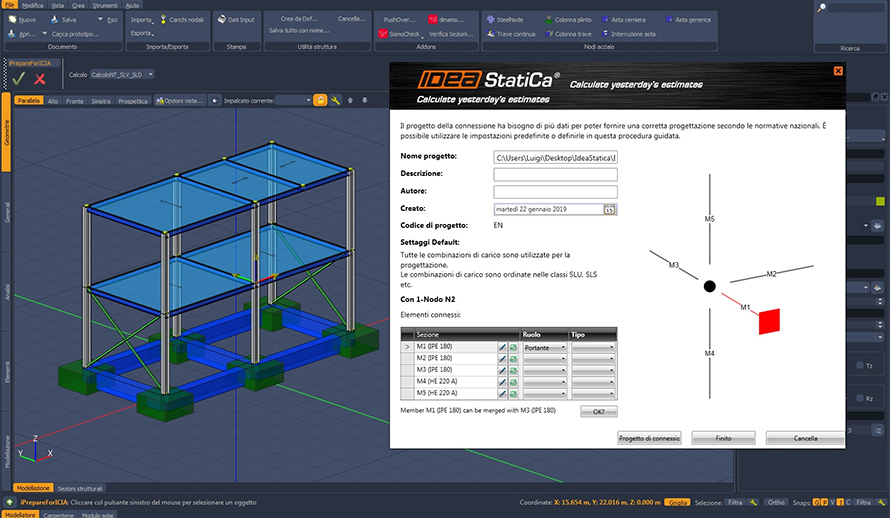Select the Trave continua node tool

point(490,34)
